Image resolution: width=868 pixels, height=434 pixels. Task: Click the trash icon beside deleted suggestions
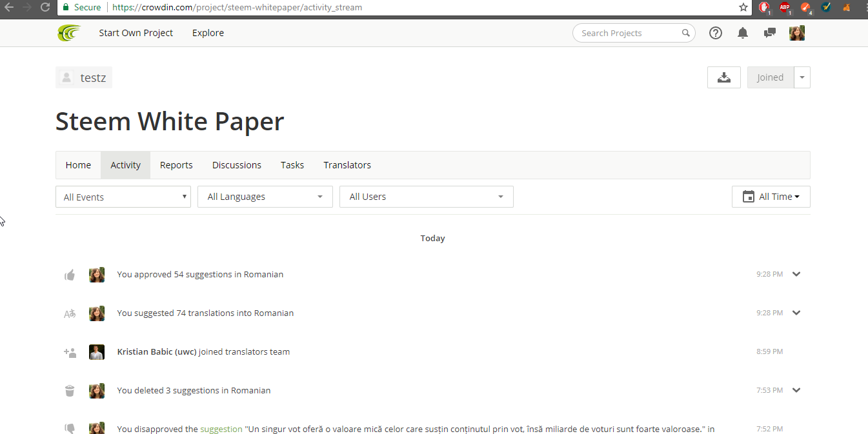[x=70, y=391]
